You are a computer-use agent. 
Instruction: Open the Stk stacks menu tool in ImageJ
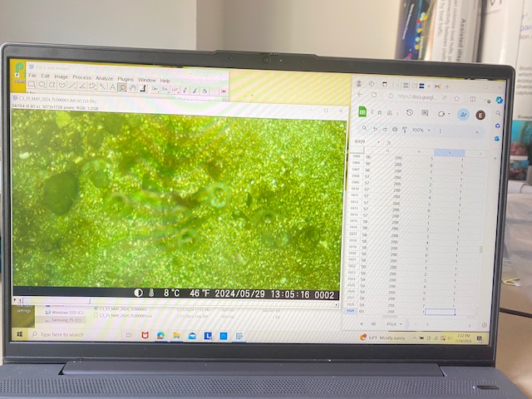coord(165,89)
